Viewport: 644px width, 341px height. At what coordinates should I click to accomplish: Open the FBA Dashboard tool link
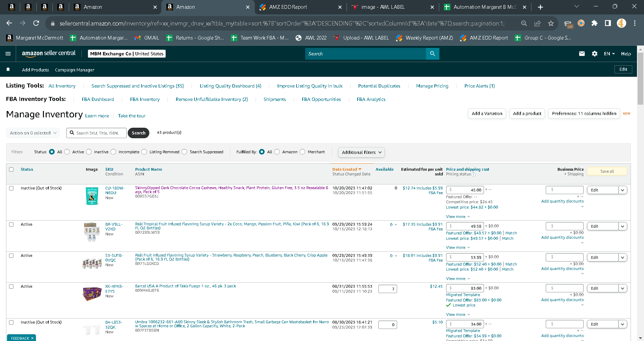tap(98, 99)
